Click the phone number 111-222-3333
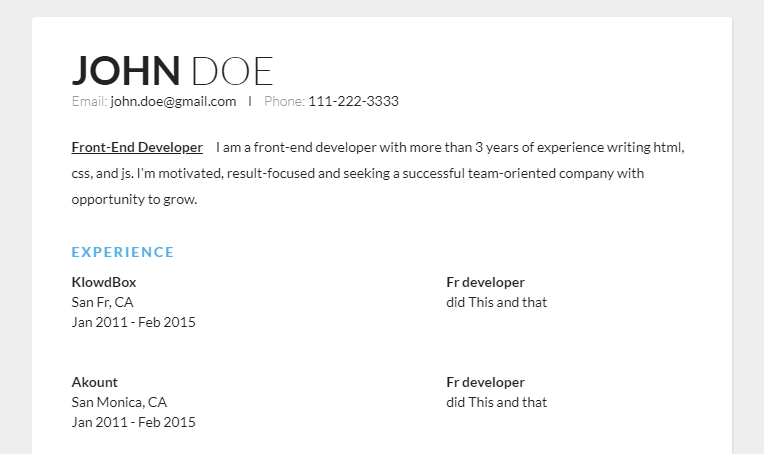This screenshot has width=764, height=454. 353,101
